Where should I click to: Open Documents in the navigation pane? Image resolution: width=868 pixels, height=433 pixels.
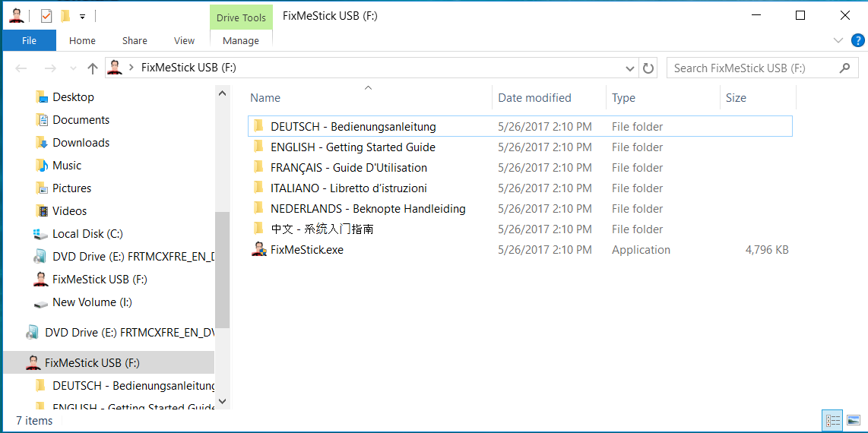(x=81, y=120)
